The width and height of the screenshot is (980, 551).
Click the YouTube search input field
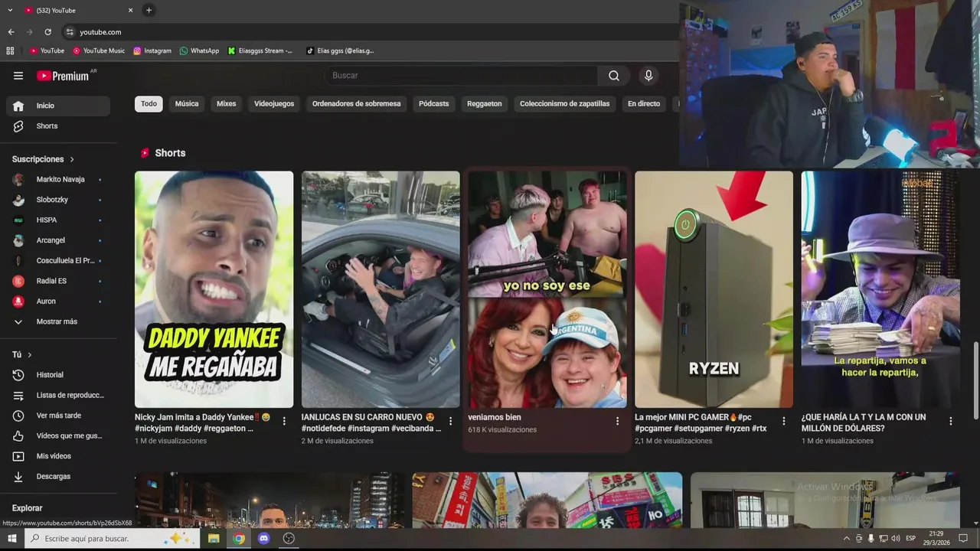(461, 75)
